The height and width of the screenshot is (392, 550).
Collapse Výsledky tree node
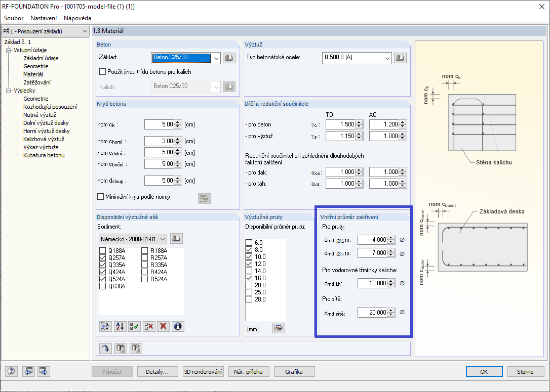9,91
